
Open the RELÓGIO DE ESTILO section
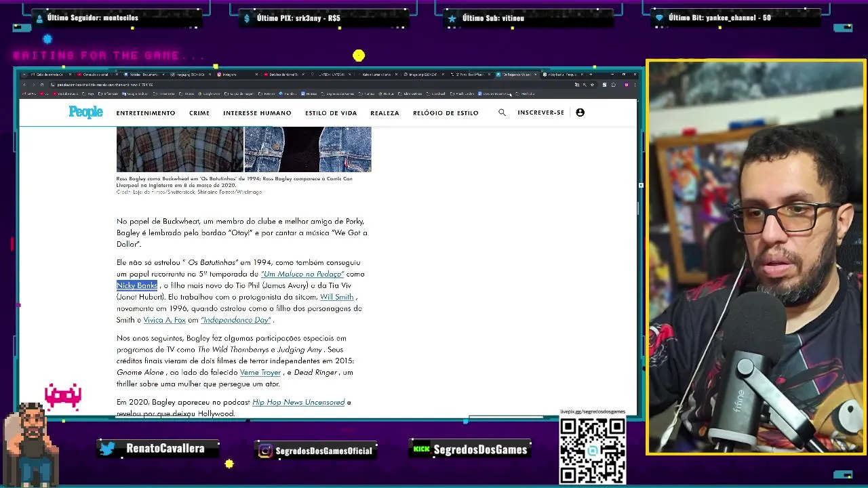[x=446, y=113]
